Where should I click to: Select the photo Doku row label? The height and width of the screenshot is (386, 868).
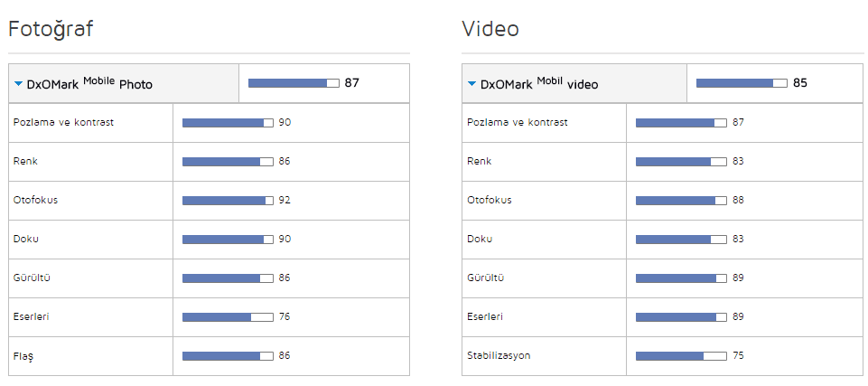pos(25,239)
